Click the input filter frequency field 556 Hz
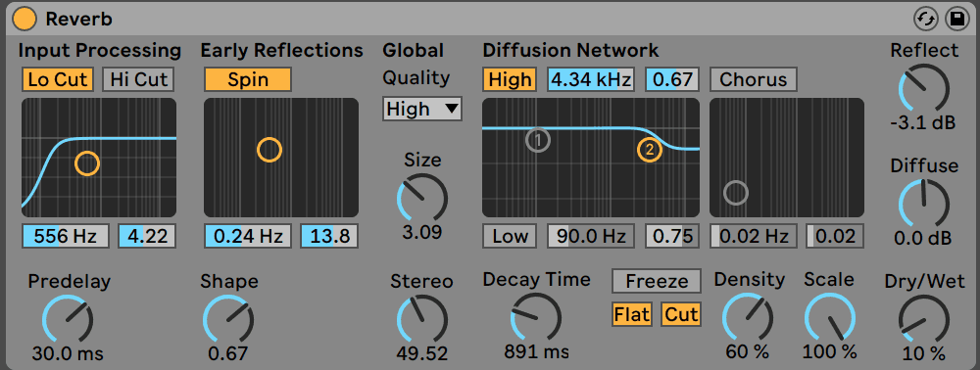 coord(66,237)
